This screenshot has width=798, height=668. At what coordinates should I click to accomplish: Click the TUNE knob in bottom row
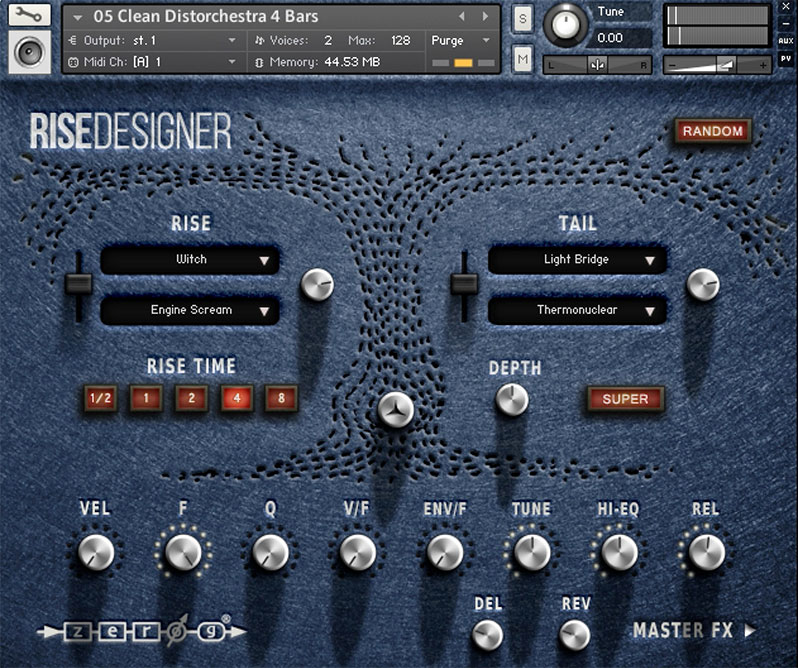pos(532,552)
